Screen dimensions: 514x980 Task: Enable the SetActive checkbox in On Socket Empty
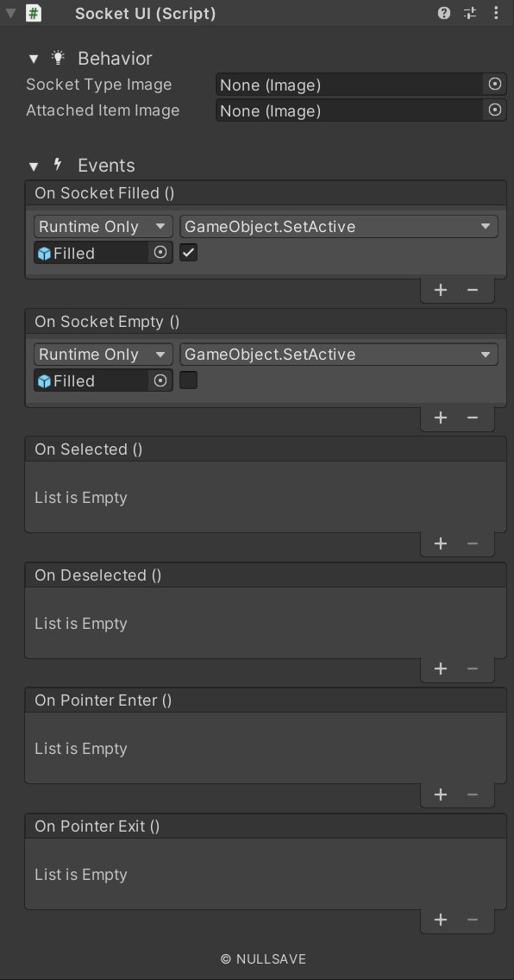188,380
